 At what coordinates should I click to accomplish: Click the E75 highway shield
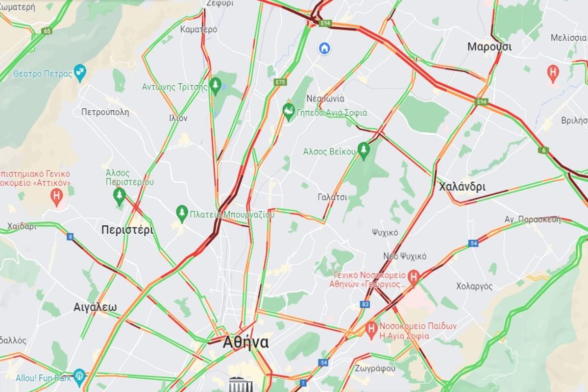pyautogui.click(x=280, y=82)
